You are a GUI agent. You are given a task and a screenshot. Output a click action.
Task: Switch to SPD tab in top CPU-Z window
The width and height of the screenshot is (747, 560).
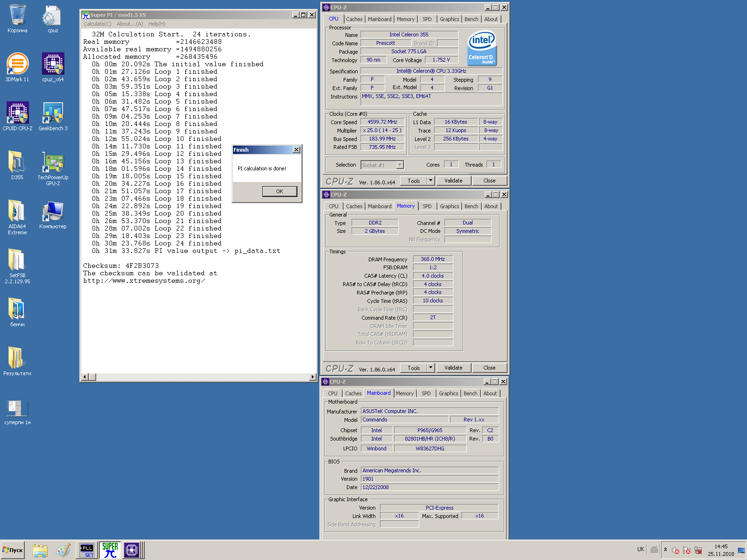point(427,19)
